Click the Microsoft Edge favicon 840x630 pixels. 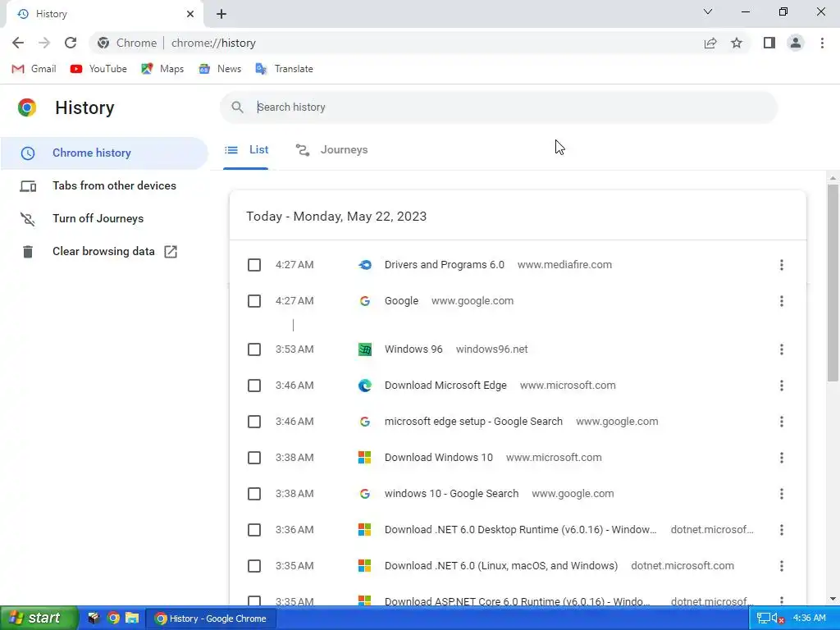[x=365, y=386]
